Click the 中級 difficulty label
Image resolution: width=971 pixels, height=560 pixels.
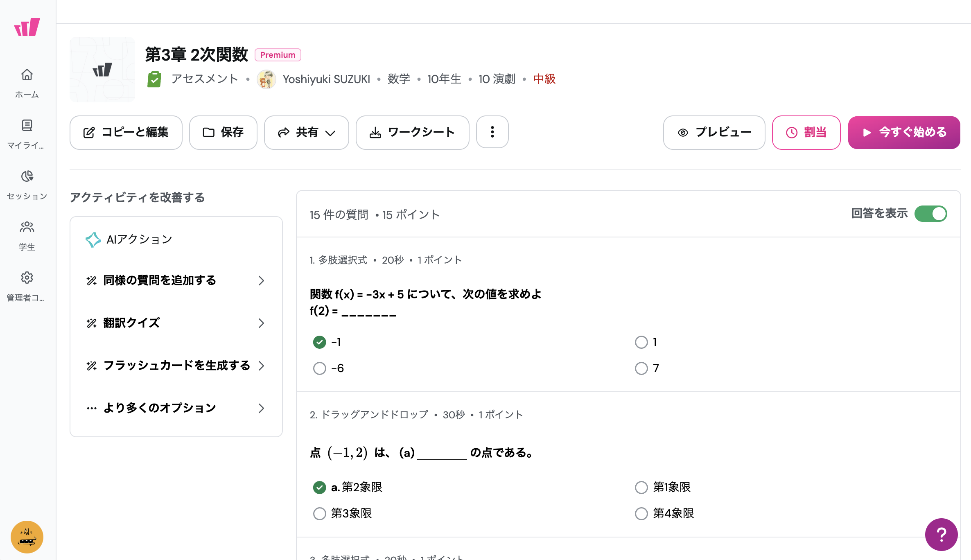544,79
